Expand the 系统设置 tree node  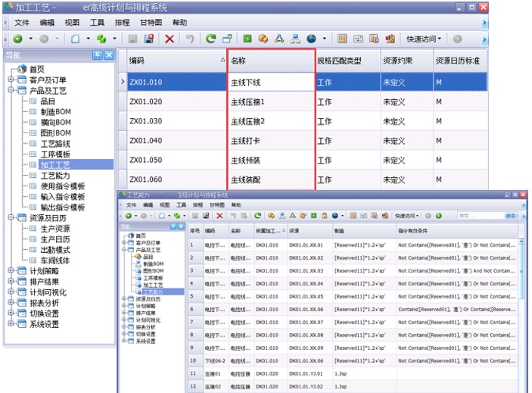tap(11, 324)
